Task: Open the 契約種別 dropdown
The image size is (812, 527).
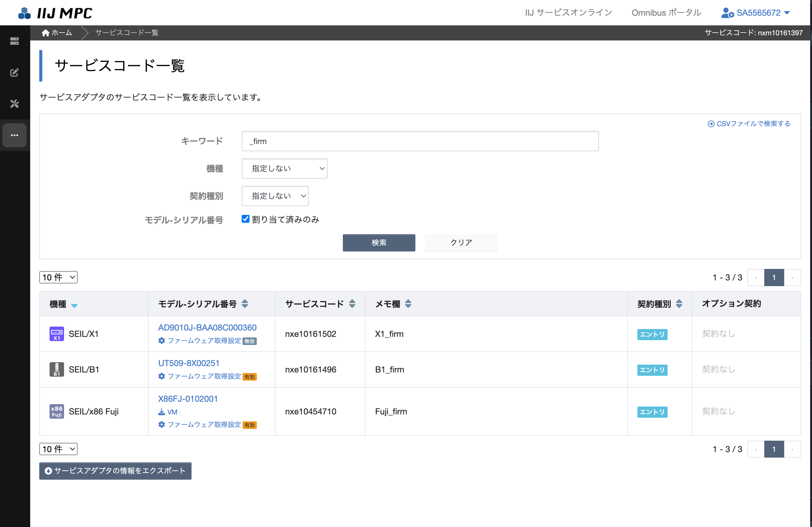Action: (x=275, y=196)
